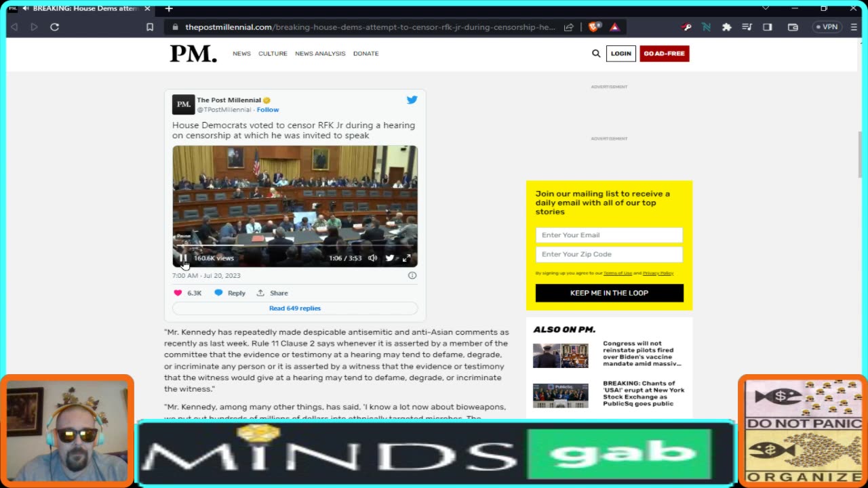
Task: Open the Privacy Policy link
Action: (658, 273)
